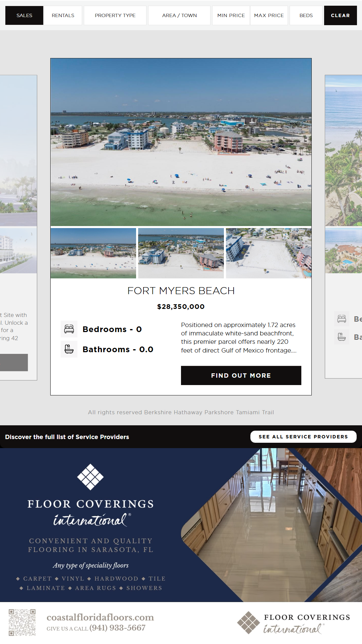Click the bathtub icon beside Bathrooms
This screenshot has height=644, width=362.
click(69, 349)
